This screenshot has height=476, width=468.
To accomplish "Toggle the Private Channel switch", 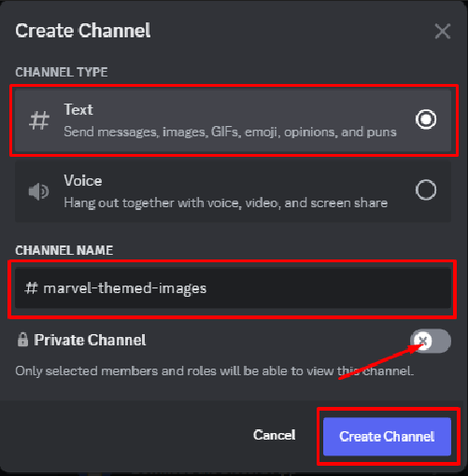I will pos(431,341).
